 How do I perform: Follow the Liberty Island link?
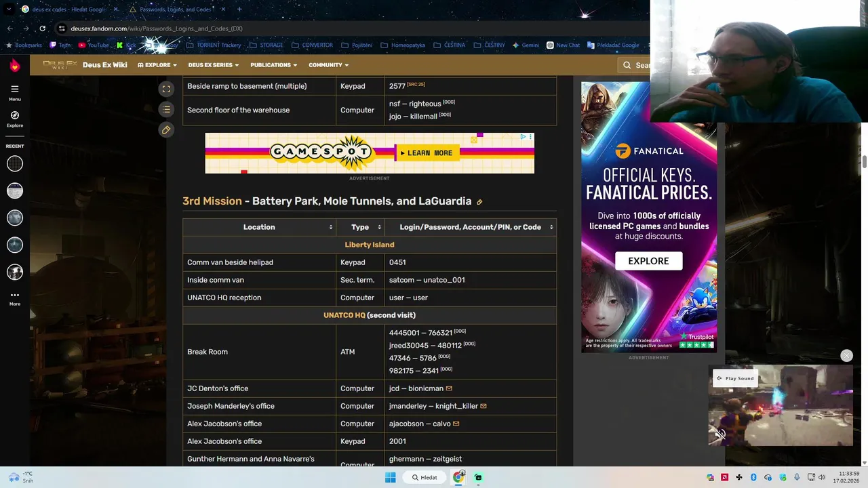click(x=370, y=245)
